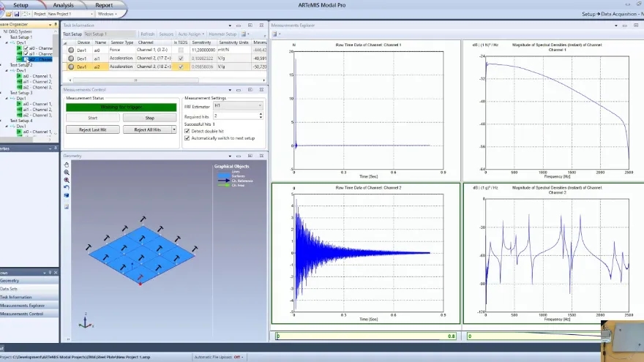Image resolution: width=644 pixels, height=362 pixels.
Task: Save project with the floppy disk icon
Action: [17, 14]
